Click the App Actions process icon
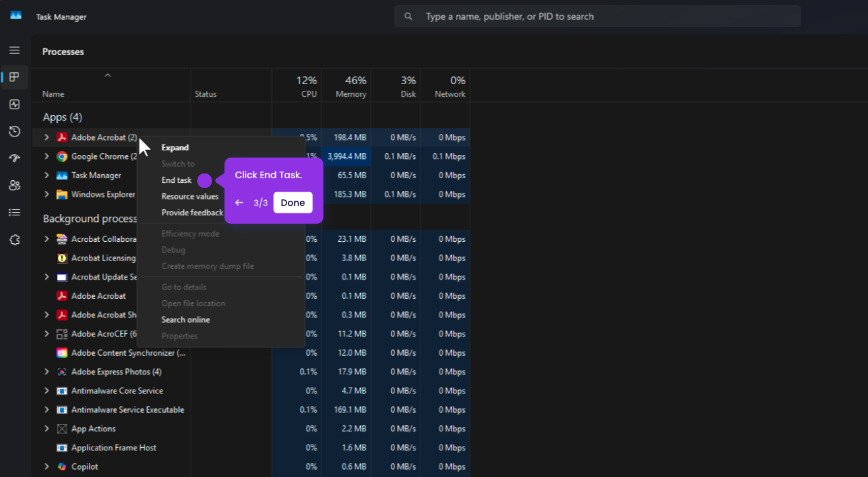The width and height of the screenshot is (868, 477). [62, 429]
